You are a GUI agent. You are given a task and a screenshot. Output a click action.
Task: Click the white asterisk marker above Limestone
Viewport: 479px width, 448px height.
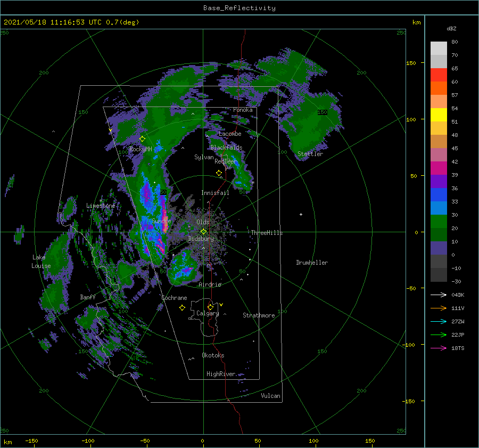[x=101, y=201]
